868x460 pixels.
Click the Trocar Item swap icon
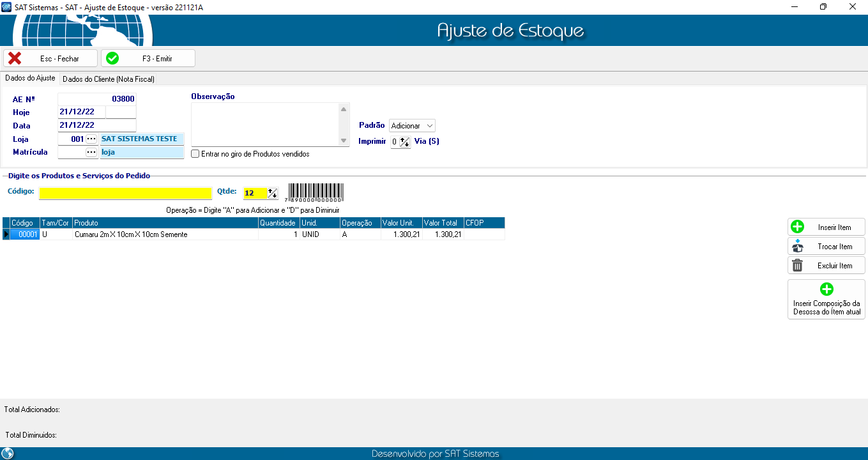click(x=797, y=246)
